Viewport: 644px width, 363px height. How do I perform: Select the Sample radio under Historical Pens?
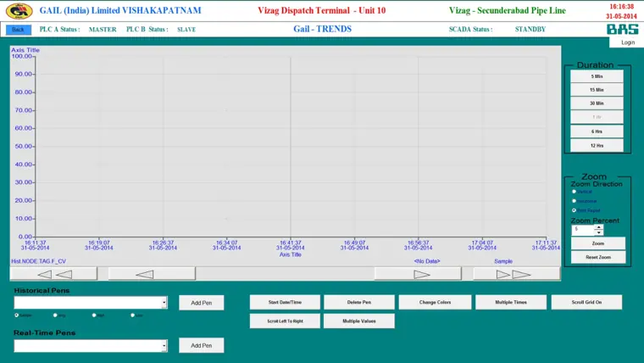coord(17,316)
